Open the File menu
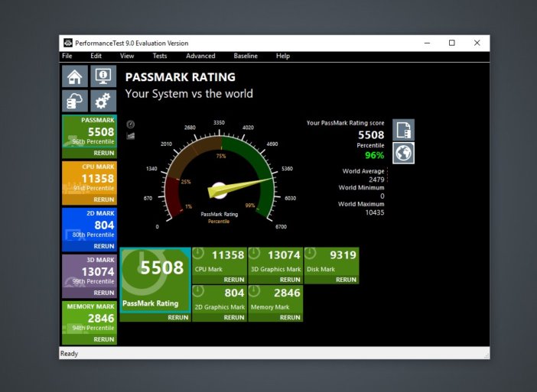Screen dimensions: 537x392 click(x=67, y=56)
